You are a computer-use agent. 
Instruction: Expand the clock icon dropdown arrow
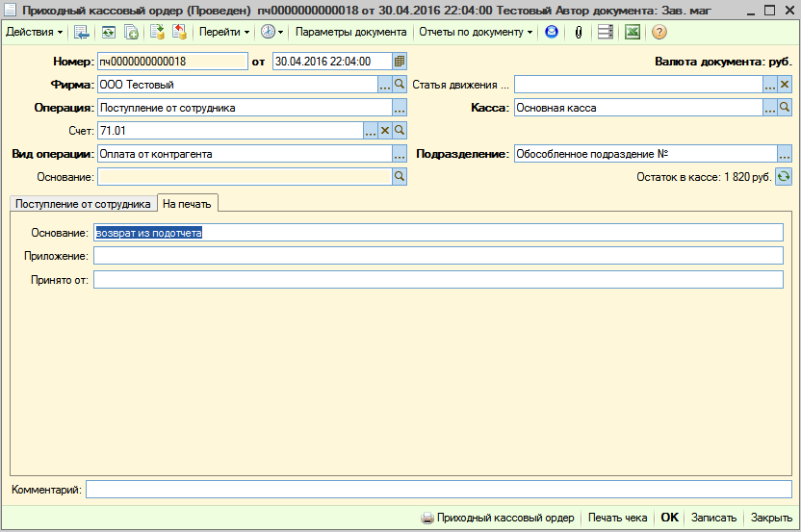(280, 32)
